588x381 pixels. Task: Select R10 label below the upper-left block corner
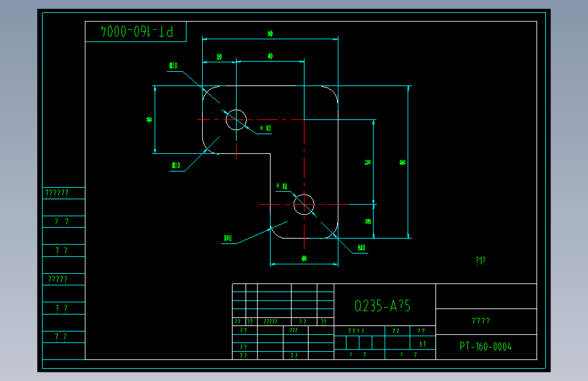(x=176, y=165)
